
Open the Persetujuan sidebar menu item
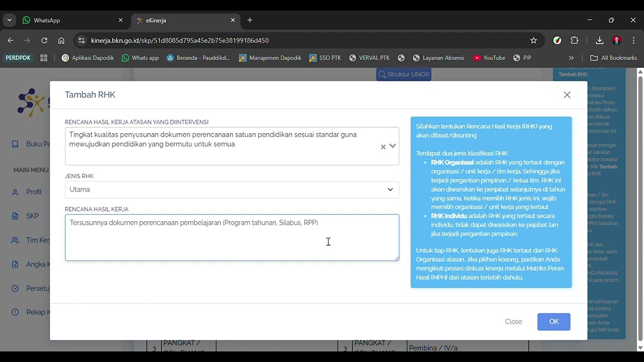pos(30,289)
